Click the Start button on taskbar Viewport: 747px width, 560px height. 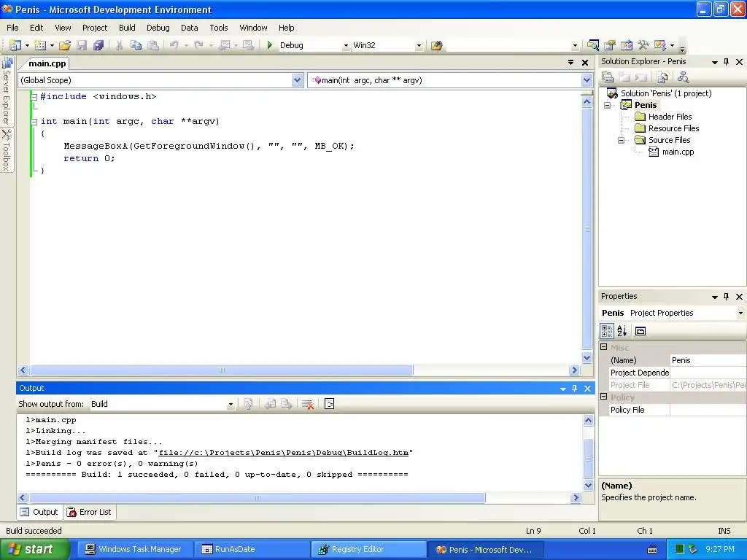34,549
